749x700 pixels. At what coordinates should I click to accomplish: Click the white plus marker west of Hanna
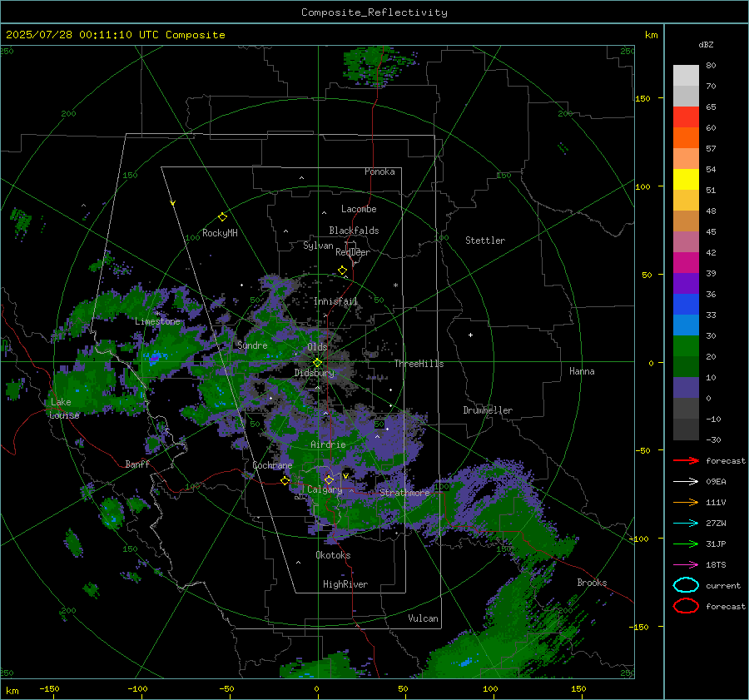470,335
